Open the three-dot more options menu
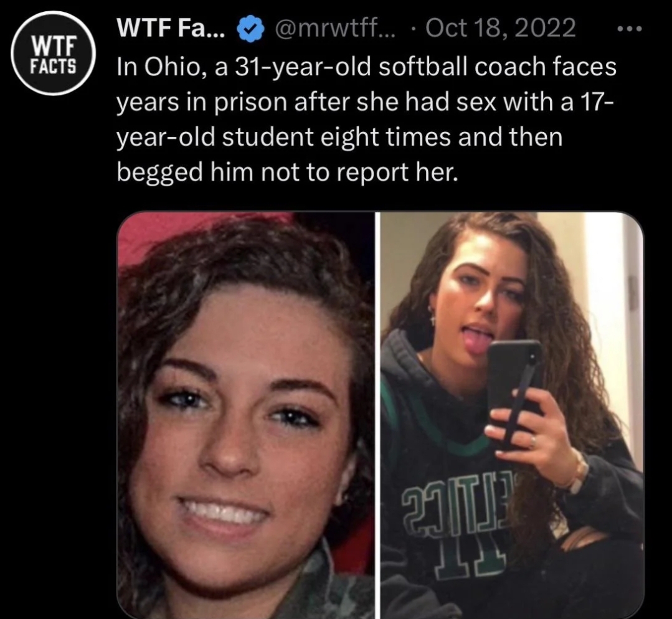 pyautogui.click(x=630, y=29)
